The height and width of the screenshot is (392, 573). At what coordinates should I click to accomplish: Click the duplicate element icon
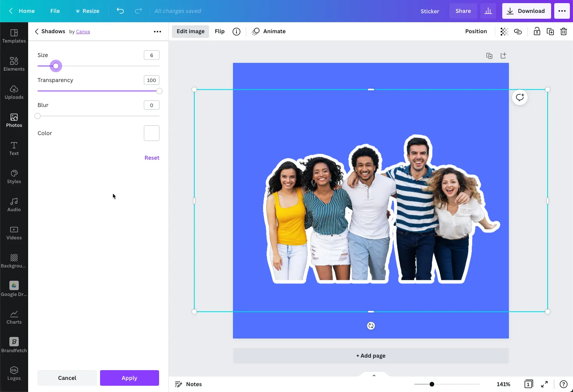point(550,31)
